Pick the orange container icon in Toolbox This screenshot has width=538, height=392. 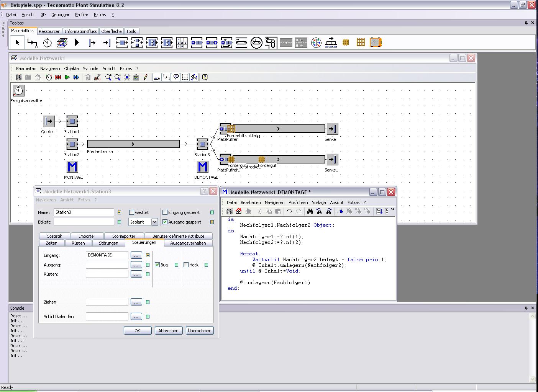pyautogui.click(x=376, y=42)
